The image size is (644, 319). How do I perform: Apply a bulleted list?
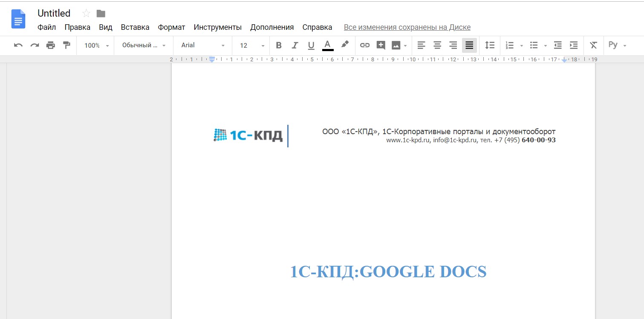click(x=534, y=45)
